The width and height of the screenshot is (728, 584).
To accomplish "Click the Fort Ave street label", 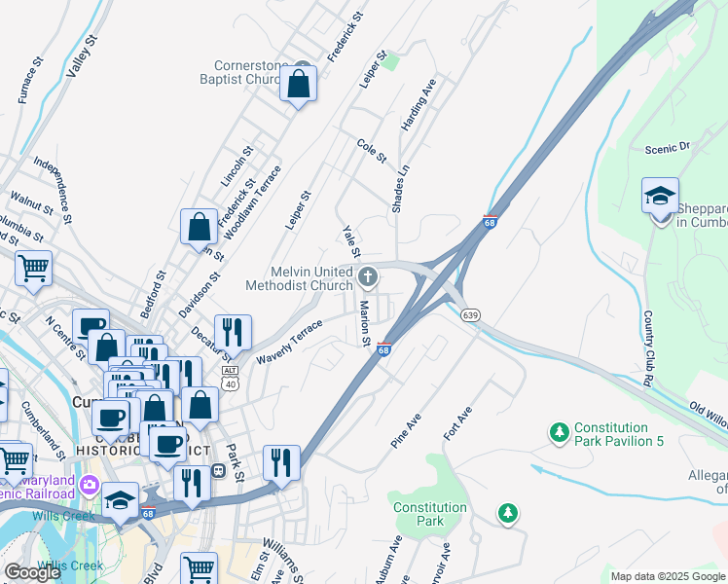I will 457,423.
